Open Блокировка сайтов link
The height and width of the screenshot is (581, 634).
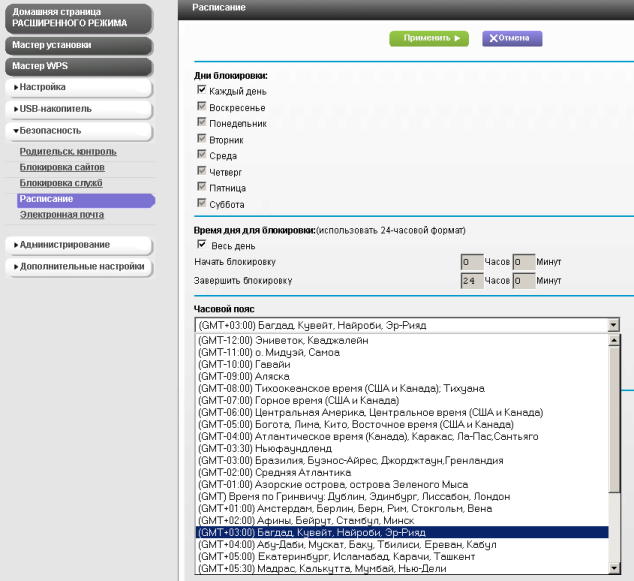coord(62,167)
